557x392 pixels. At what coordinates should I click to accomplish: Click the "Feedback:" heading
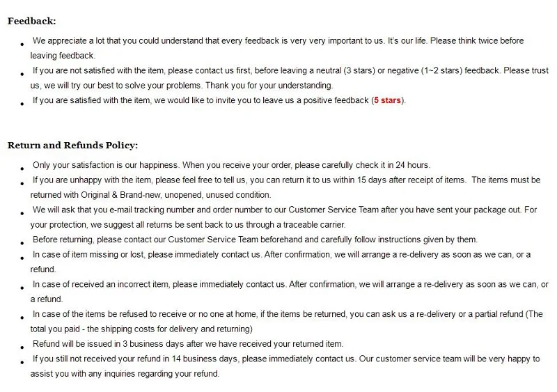(32, 21)
